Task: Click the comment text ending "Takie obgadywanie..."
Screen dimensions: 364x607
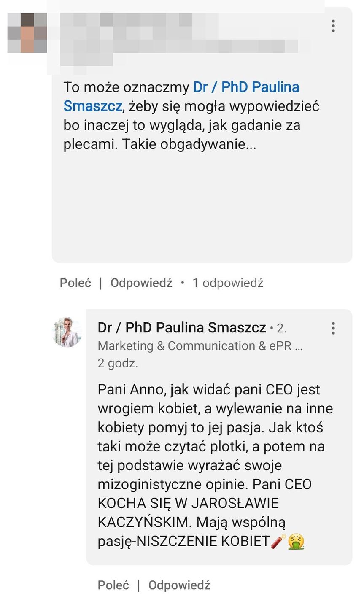Action: (x=186, y=135)
